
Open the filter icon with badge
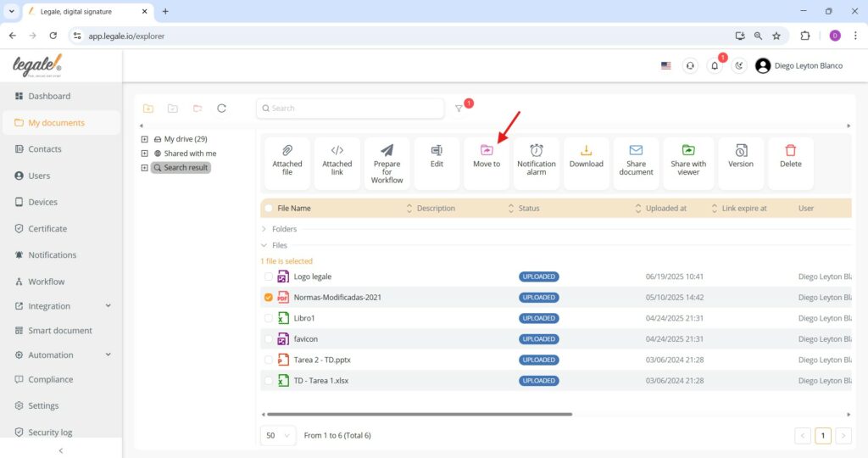coord(459,109)
